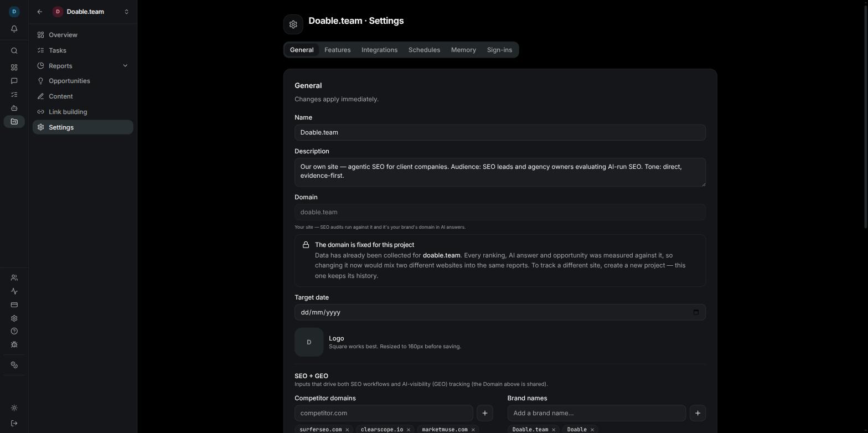Add the brand name with the plus button
The image size is (868, 433).
tap(697, 413)
